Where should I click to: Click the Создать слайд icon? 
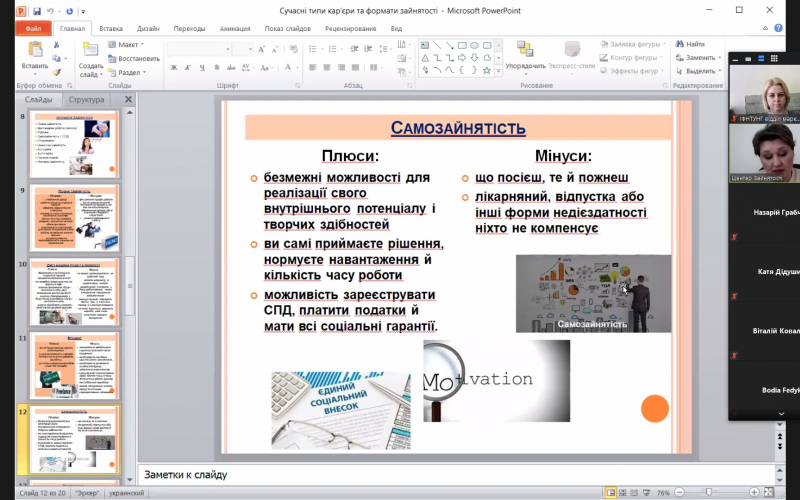pyautogui.click(x=90, y=49)
